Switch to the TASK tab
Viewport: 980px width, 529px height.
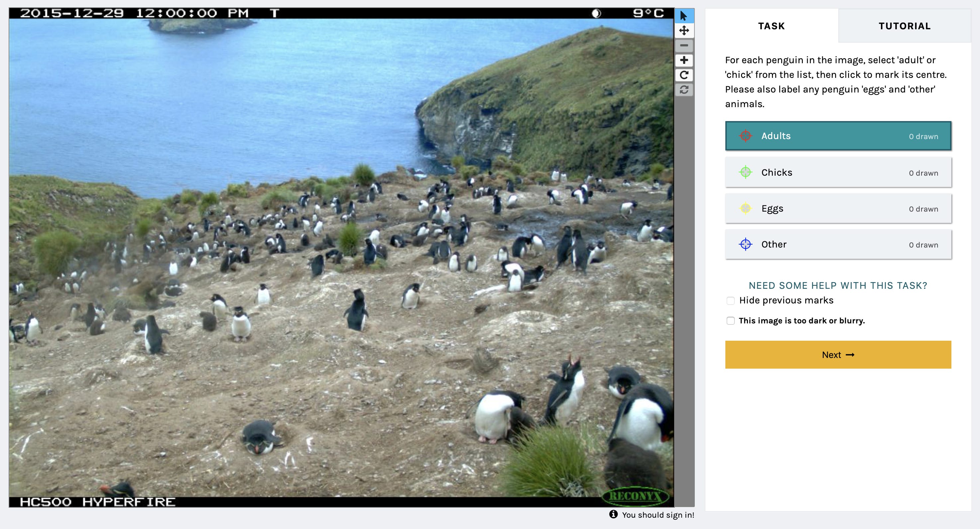tap(772, 26)
